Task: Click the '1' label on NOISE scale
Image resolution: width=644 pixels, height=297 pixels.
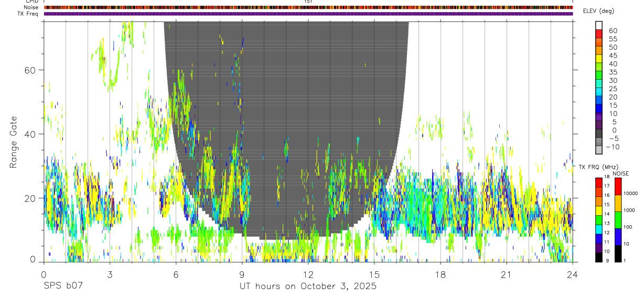Action: [625, 260]
